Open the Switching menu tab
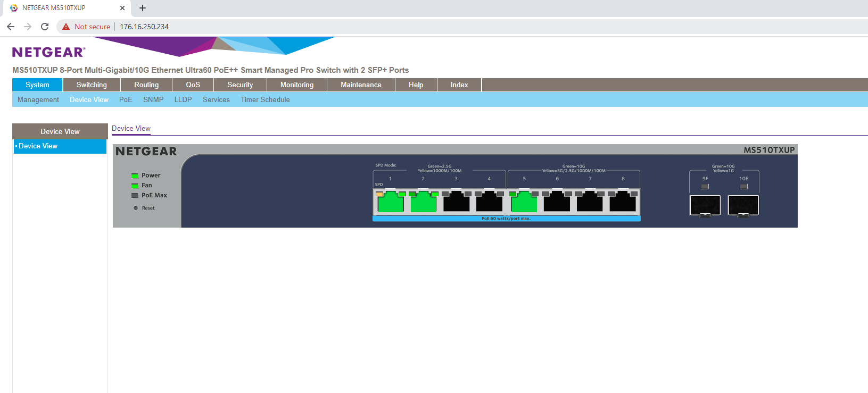 coord(92,85)
